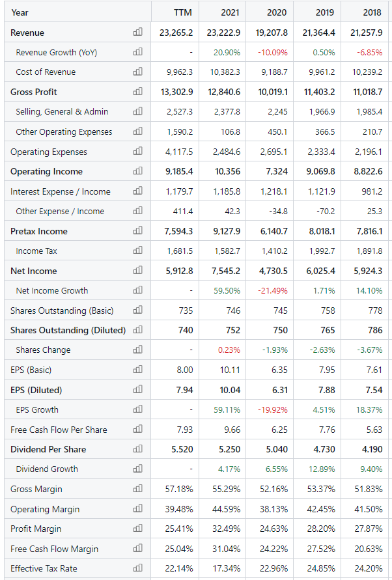This screenshot has height=580, width=392.
Task: Select the EPS (Diluted) row label
Action: (36, 390)
